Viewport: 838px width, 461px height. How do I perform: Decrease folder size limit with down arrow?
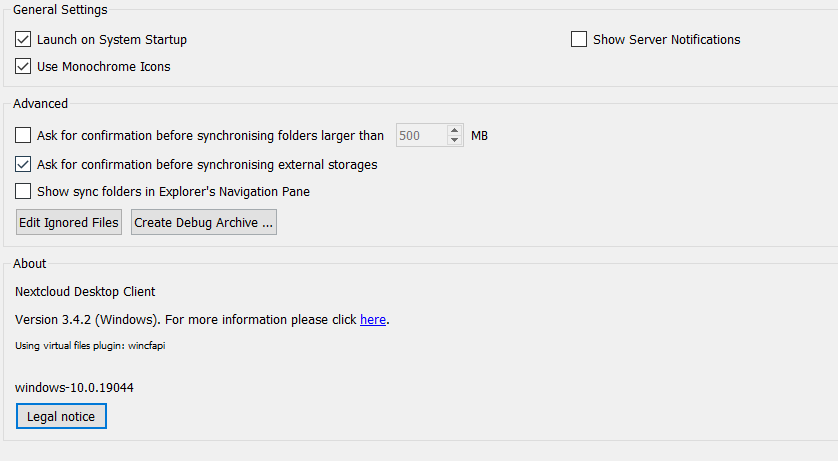coord(454,140)
